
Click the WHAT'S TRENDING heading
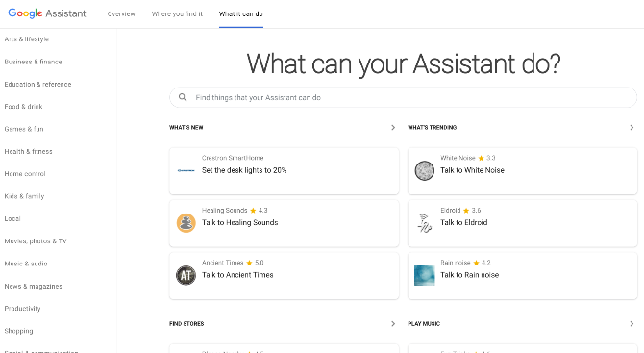[x=433, y=127]
